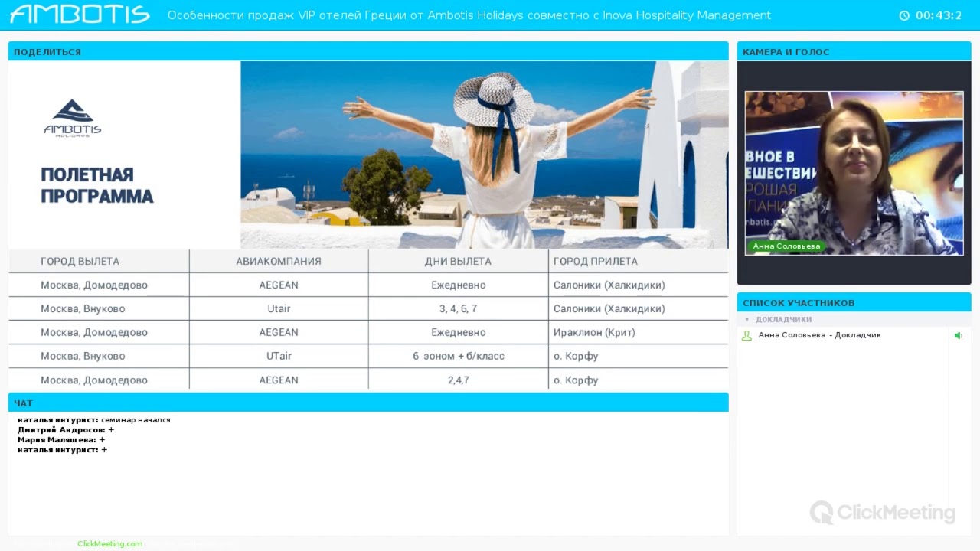This screenshot has height=551, width=980.
Task: Click the green speaker icon for Анна Соловьева
Action: click(958, 335)
